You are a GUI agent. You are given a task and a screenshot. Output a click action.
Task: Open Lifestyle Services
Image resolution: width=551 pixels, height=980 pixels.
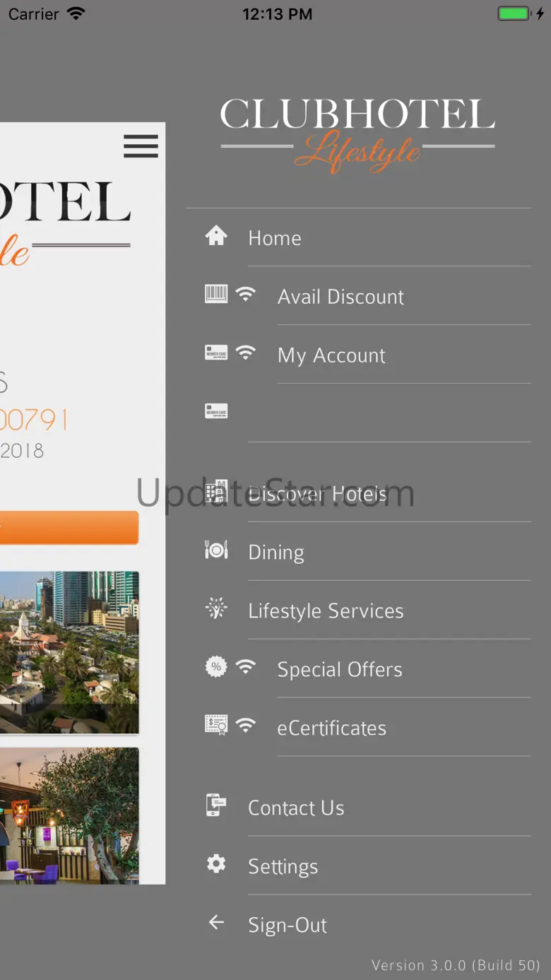326,611
